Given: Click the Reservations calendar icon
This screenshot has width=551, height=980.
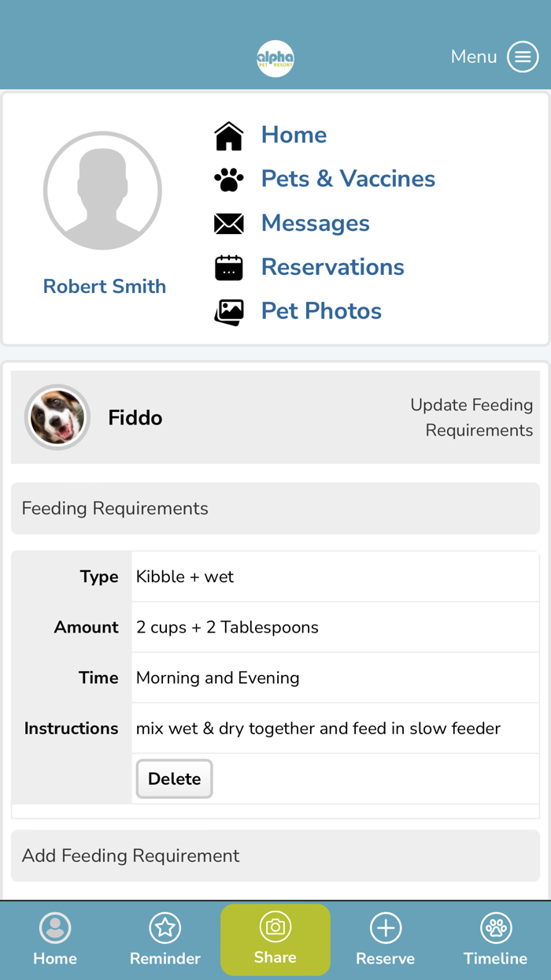Looking at the screenshot, I should pos(228,267).
